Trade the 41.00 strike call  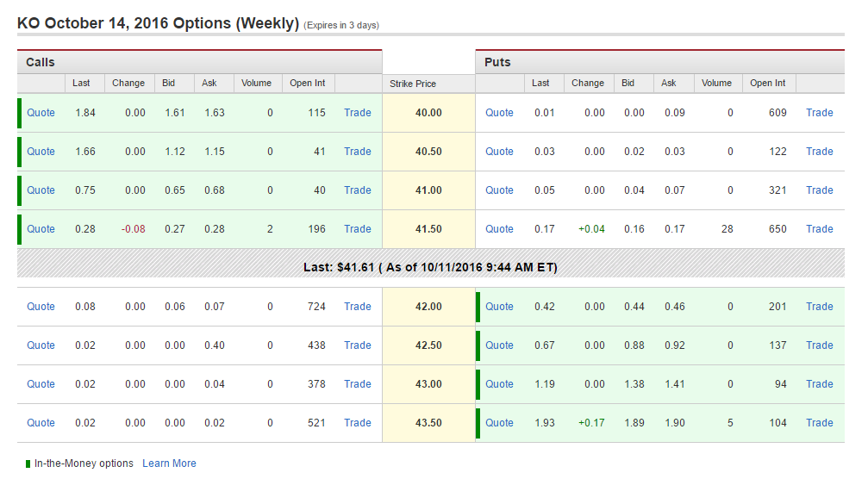358,190
